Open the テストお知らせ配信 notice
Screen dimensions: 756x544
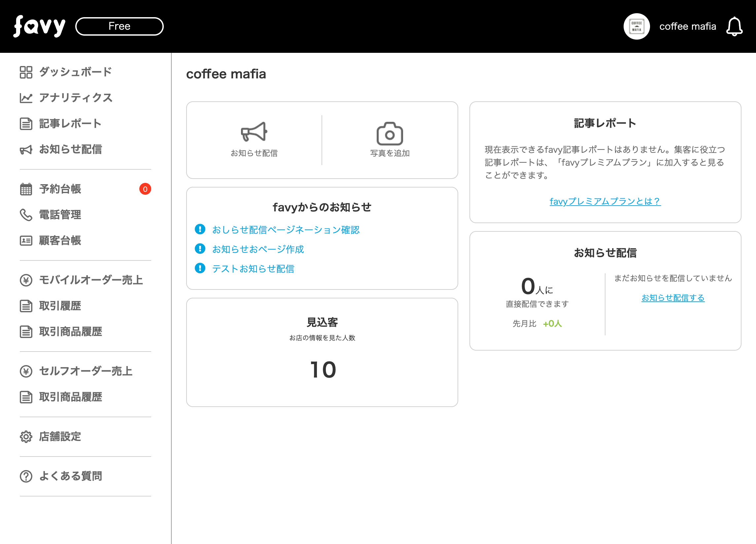click(253, 269)
